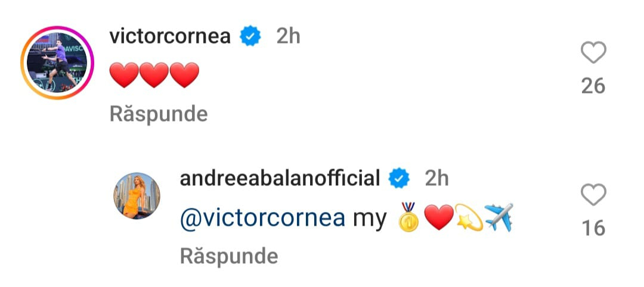This screenshot has height=287, width=644.
Task: Click the gold medal emoji in reply
Action: pos(410,218)
